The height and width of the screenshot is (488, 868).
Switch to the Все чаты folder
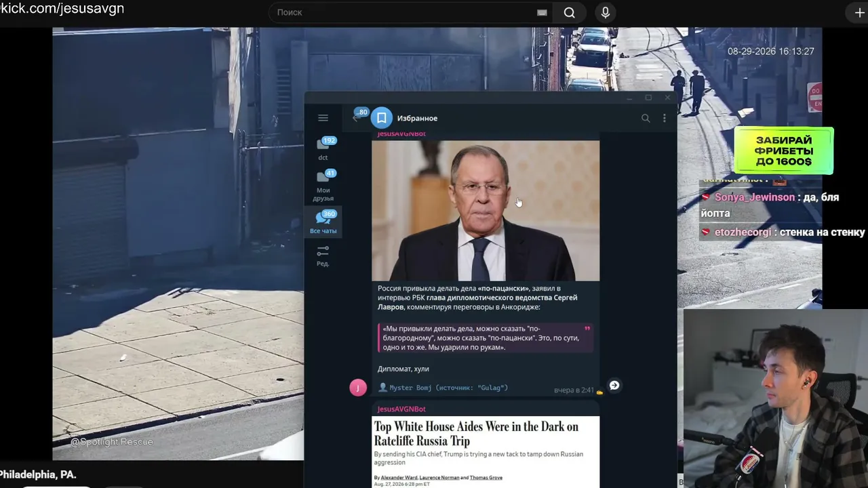pyautogui.click(x=323, y=222)
